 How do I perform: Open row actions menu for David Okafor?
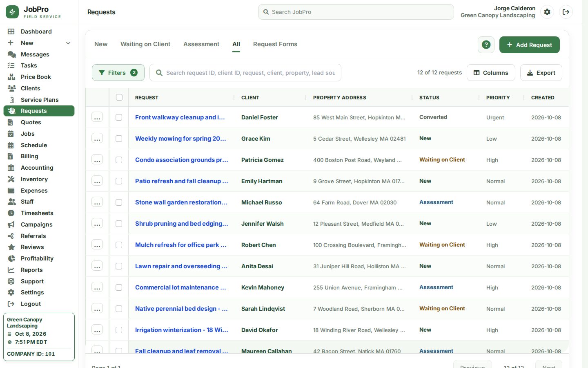[x=97, y=330]
